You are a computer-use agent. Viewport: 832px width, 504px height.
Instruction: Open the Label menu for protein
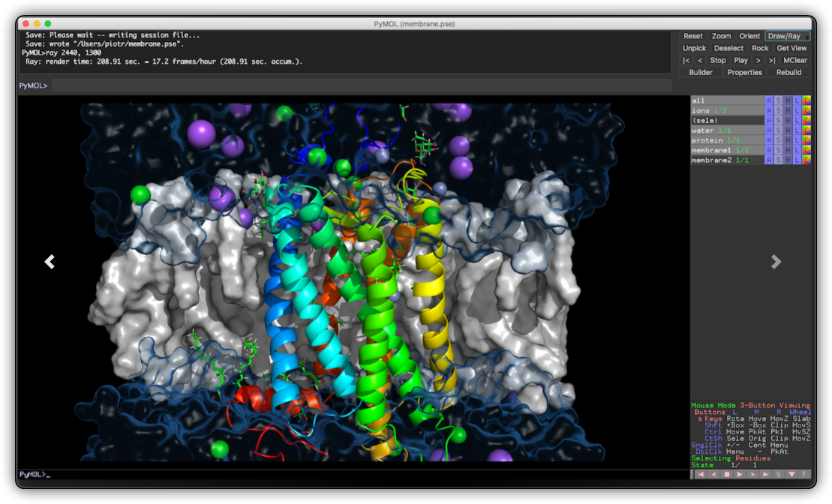[797, 140]
